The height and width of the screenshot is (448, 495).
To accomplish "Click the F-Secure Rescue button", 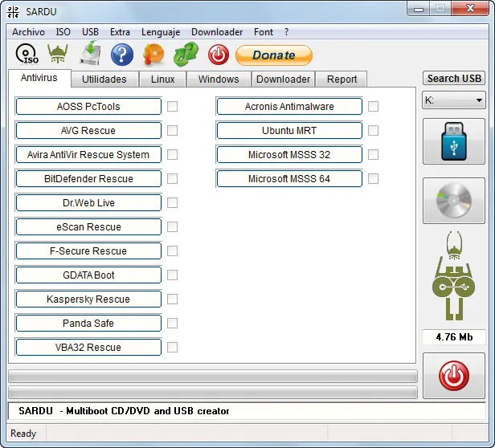I will [88, 250].
